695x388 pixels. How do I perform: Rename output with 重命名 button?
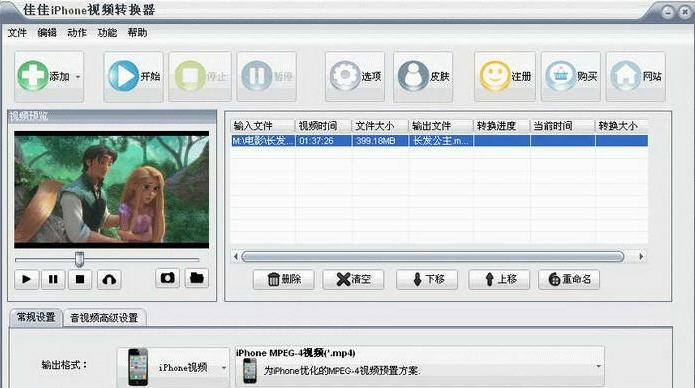tap(569, 279)
